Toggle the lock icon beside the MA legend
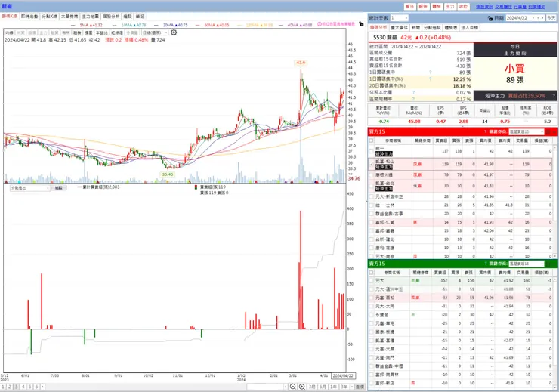This screenshot has width=559, height=392. coord(361,24)
